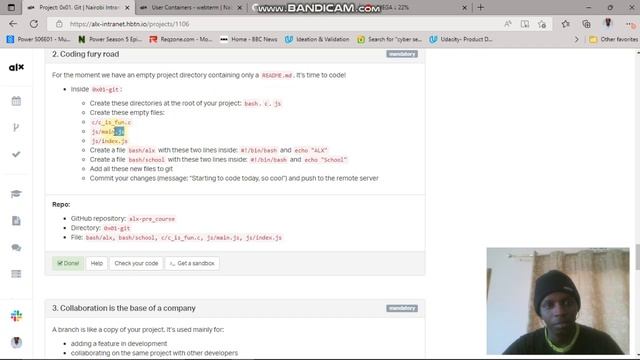Open Power Season 5 Epi bookmark
Image resolution: width=640 pixels, height=360 pixels.
[110, 39]
